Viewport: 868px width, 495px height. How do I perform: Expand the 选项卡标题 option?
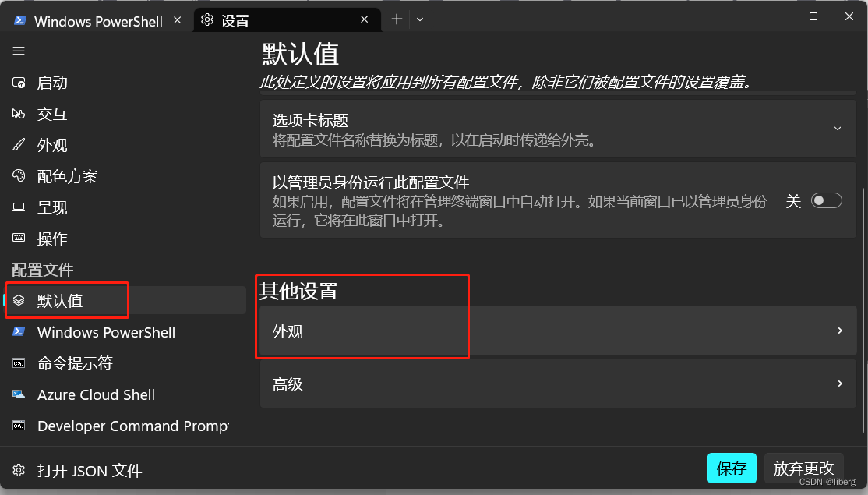838,128
